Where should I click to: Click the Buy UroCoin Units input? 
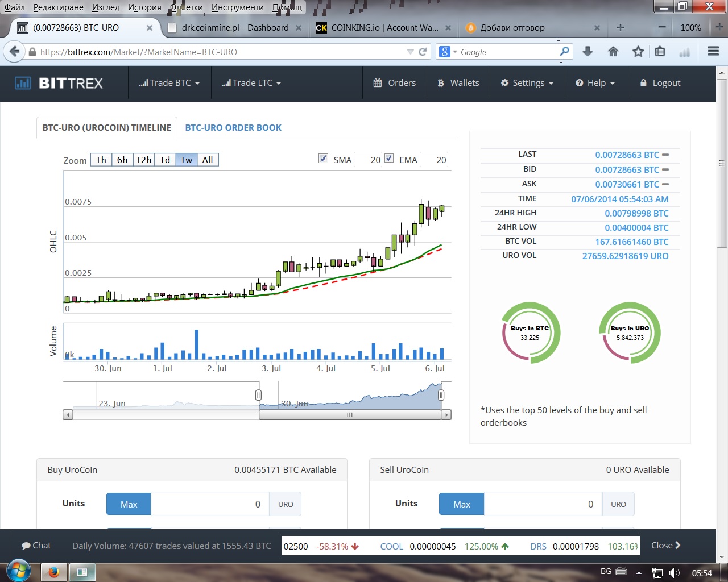click(210, 504)
